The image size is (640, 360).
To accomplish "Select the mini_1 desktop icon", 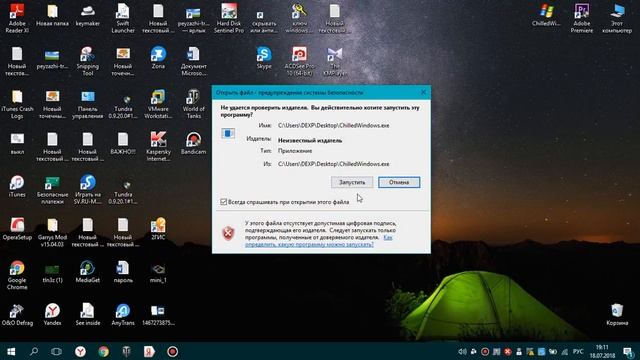I will (x=158, y=272).
